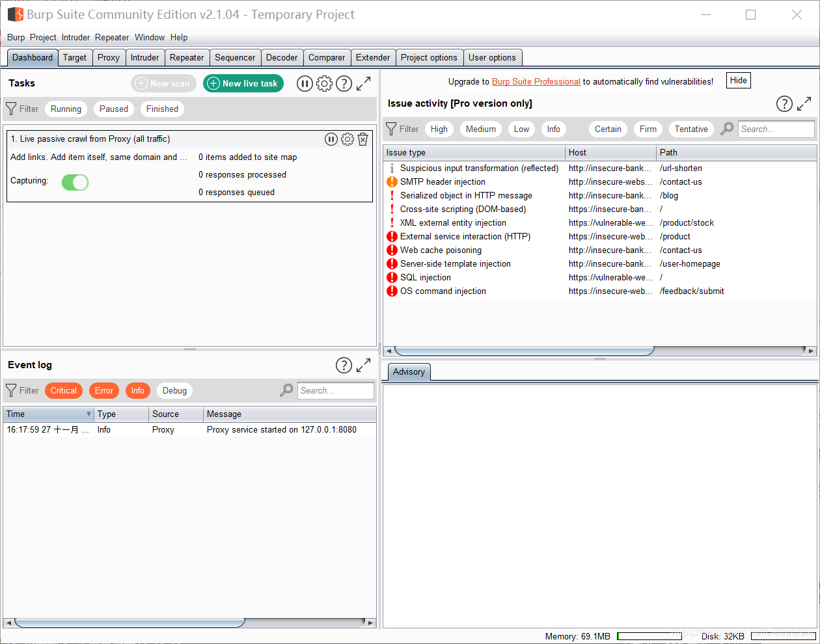
Task: Toggle the Certain confidence filter
Action: tap(608, 129)
